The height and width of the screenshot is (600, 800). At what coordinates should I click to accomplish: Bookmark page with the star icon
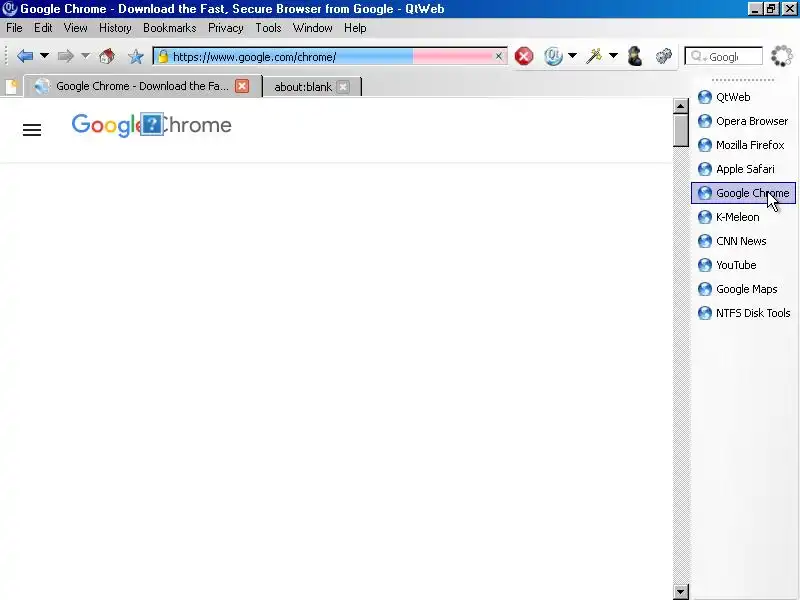136,56
